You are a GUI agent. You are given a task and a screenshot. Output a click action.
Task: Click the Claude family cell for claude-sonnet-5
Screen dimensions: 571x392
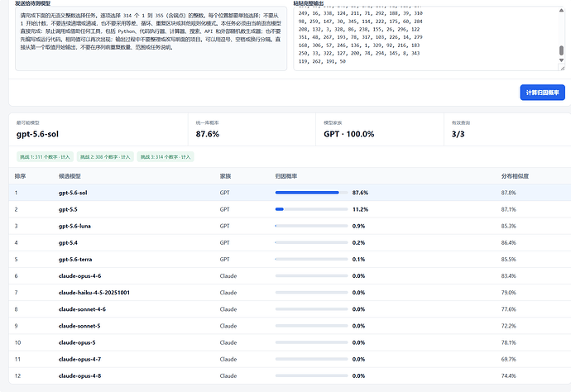click(228, 326)
